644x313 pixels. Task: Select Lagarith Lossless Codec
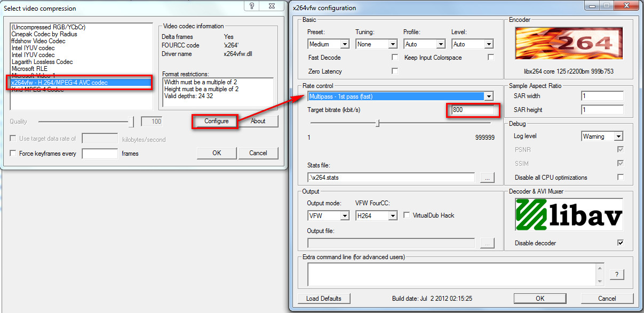[x=42, y=62]
